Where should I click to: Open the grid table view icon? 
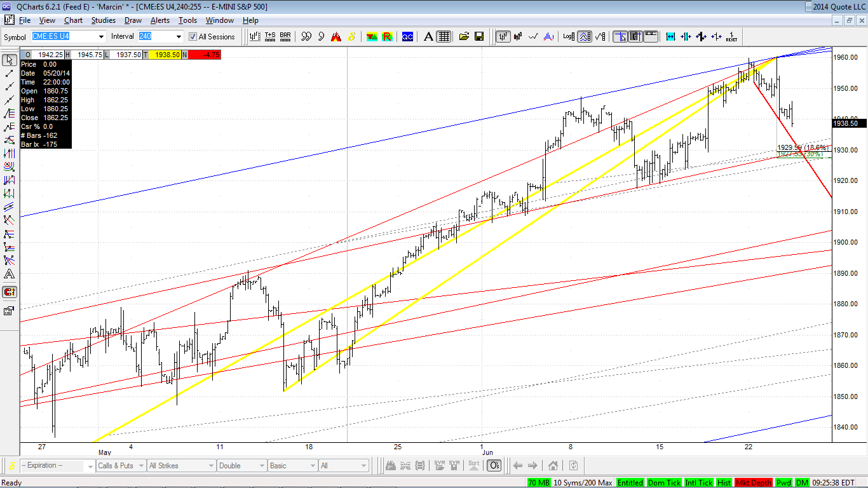coord(444,36)
